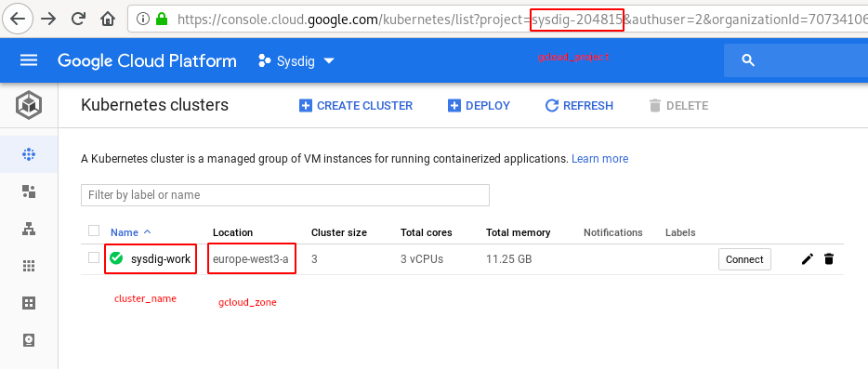Image resolution: width=868 pixels, height=369 pixels.
Task: Click the Kubernetes clusters page title
Action: [x=154, y=105]
